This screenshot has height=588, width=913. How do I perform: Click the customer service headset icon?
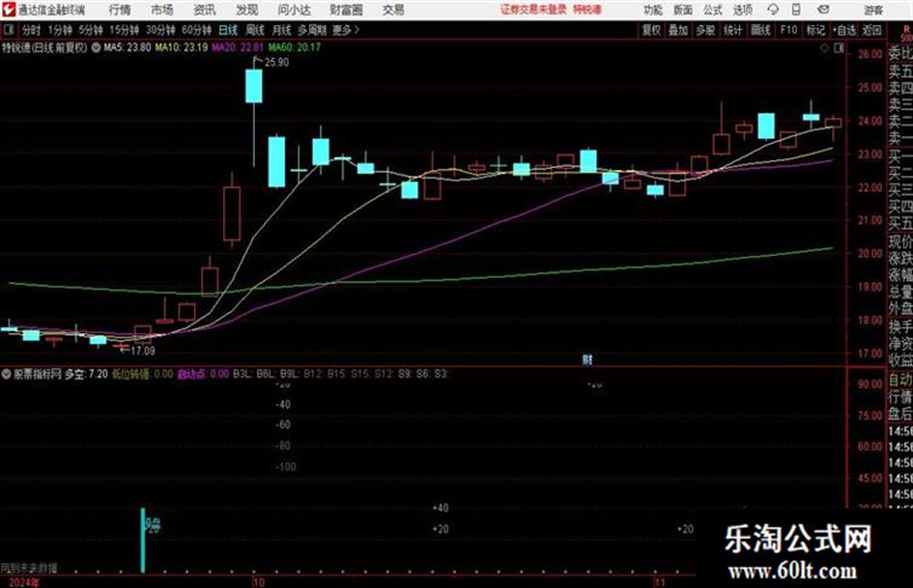773,10
